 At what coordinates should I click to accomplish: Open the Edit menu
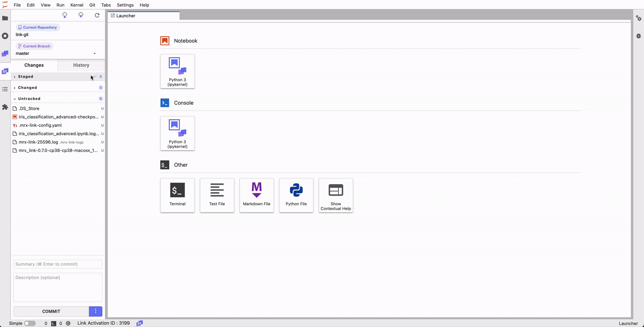click(31, 5)
